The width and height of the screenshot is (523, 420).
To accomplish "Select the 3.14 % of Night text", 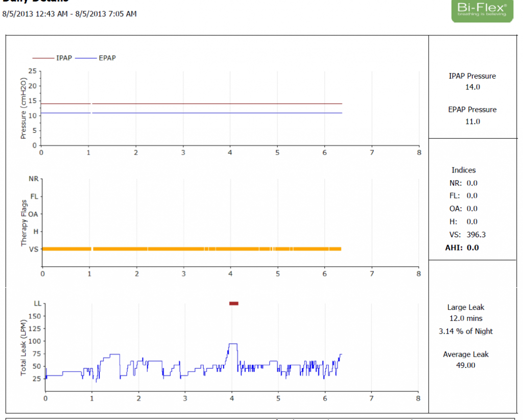I will pos(465,331).
